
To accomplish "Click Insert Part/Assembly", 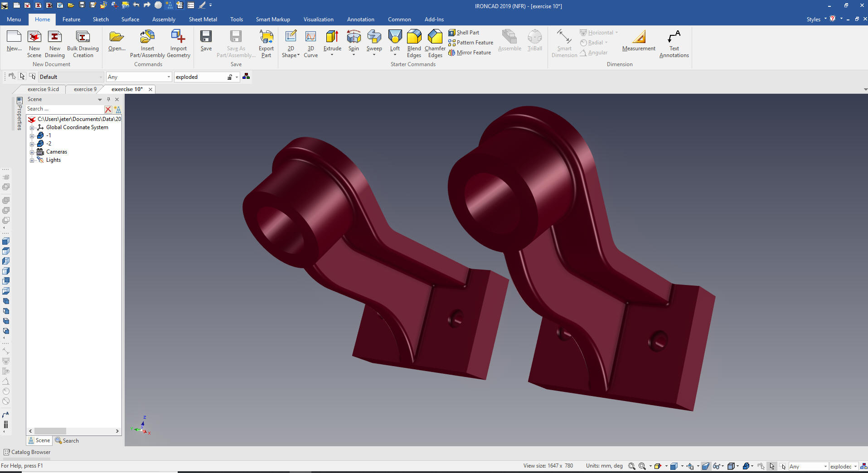I will [x=147, y=43].
